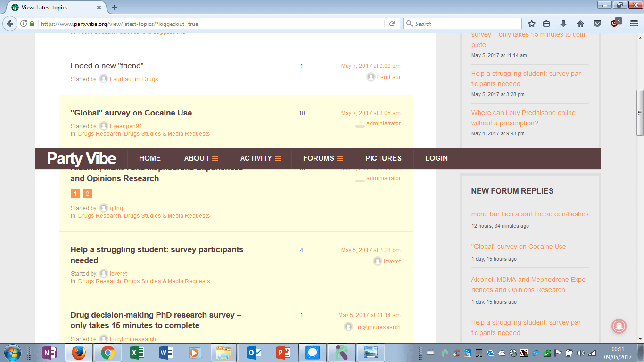
Task: Open Word from the taskbar
Action: (166, 353)
